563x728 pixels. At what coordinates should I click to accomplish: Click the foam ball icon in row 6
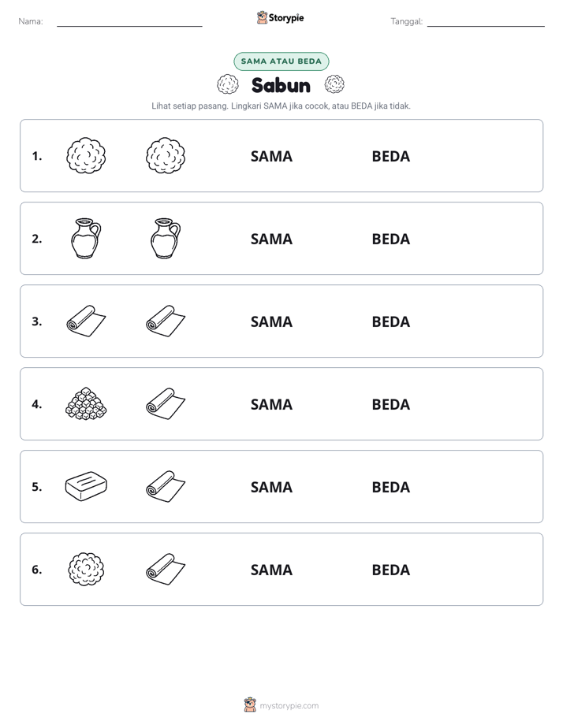click(x=86, y=569)
